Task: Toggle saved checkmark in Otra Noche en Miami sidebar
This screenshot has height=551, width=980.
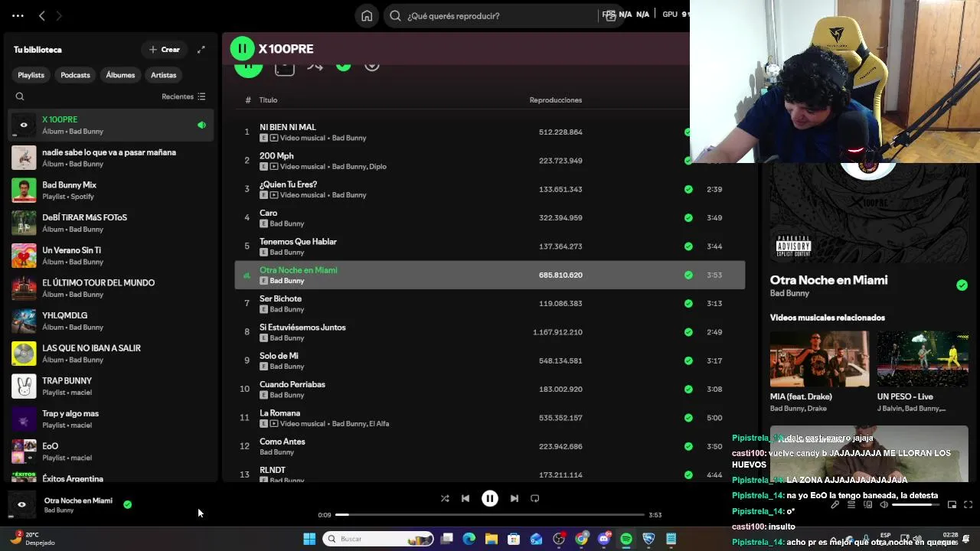Action: [962, 285]
